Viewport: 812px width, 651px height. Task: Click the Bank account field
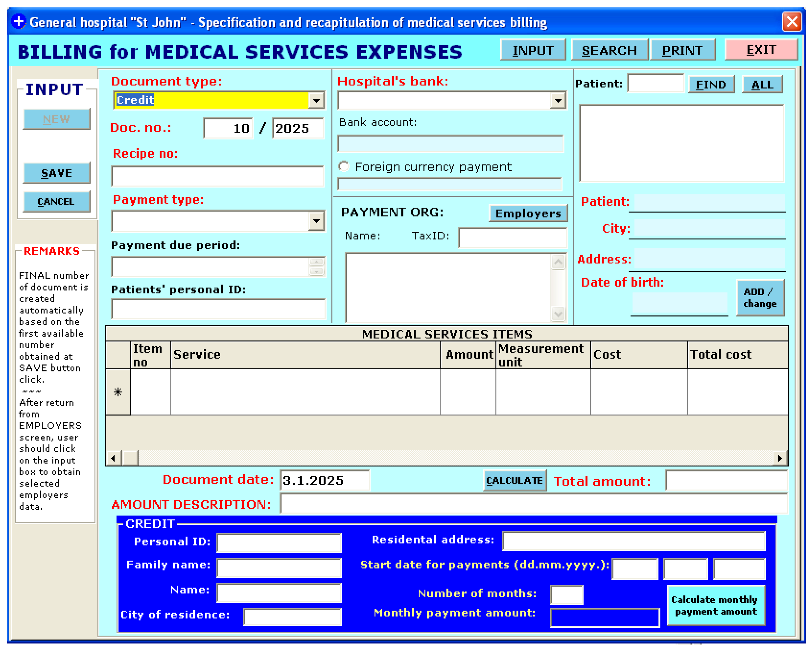pyautogui.click(x=451, y=144)
